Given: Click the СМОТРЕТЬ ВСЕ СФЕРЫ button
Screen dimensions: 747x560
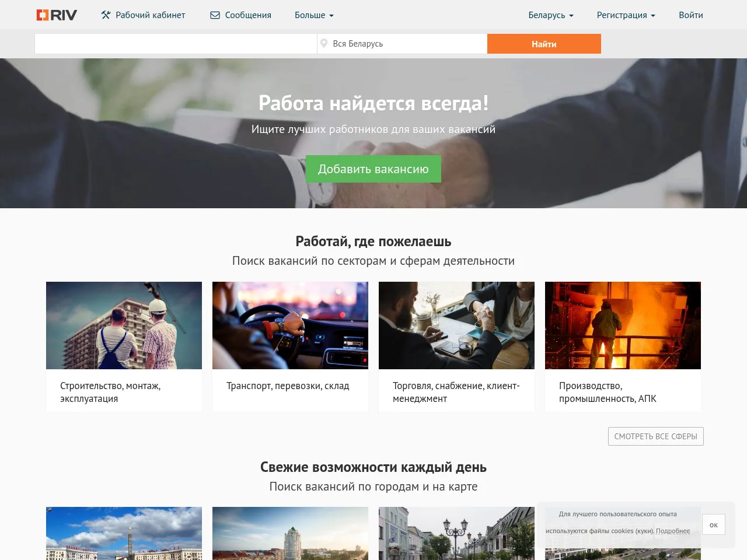Looking at the screenshot, I should tap(656, 436).
